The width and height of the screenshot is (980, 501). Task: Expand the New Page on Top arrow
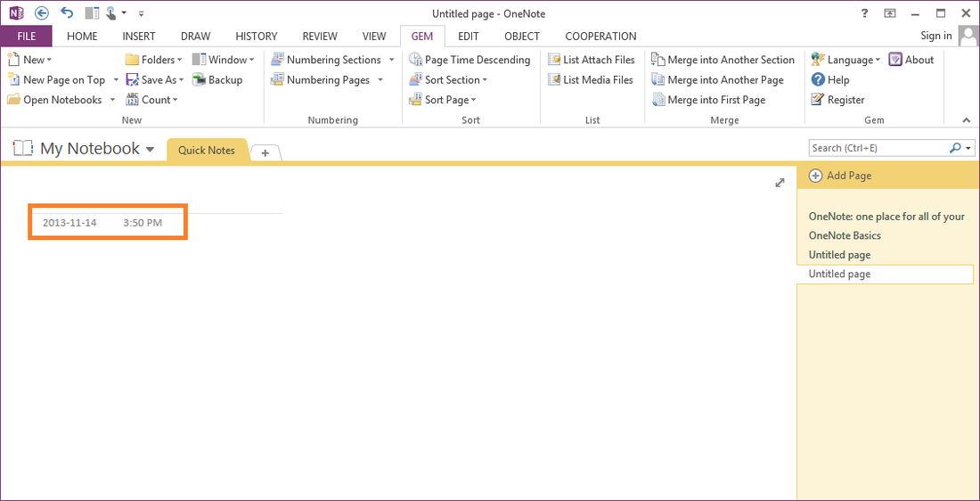point(116,80)
